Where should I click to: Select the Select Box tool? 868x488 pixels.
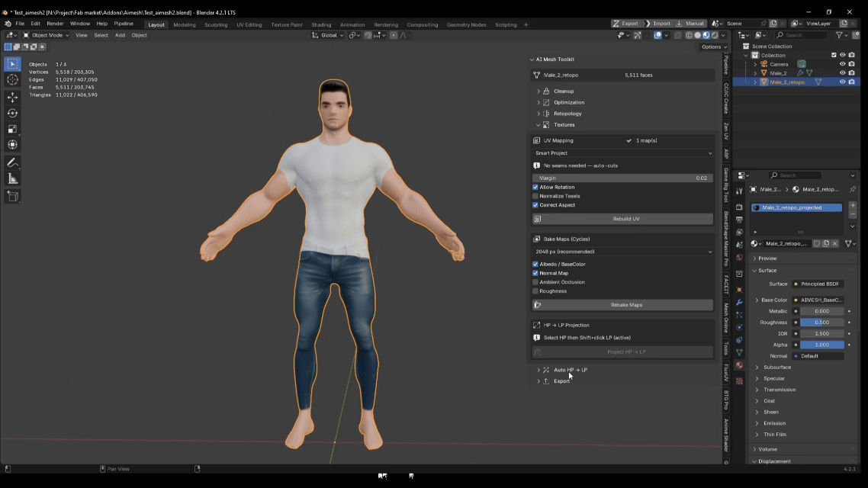tap(13, 64)
